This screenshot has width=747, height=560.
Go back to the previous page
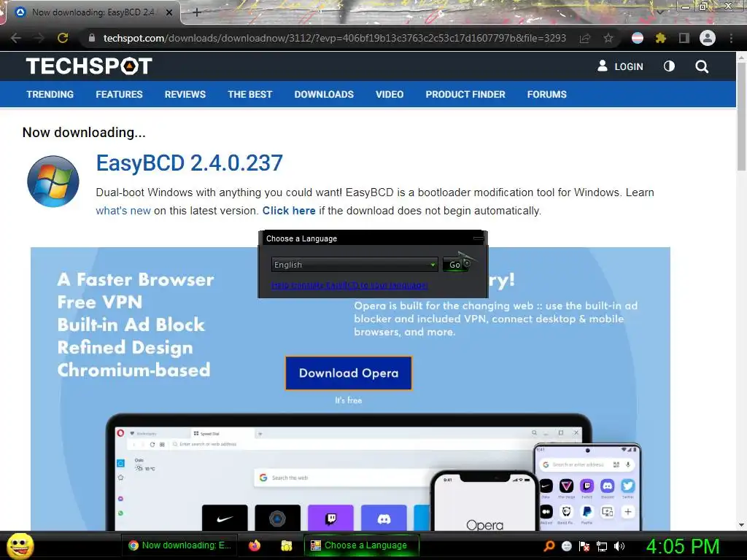pos(16,38)
